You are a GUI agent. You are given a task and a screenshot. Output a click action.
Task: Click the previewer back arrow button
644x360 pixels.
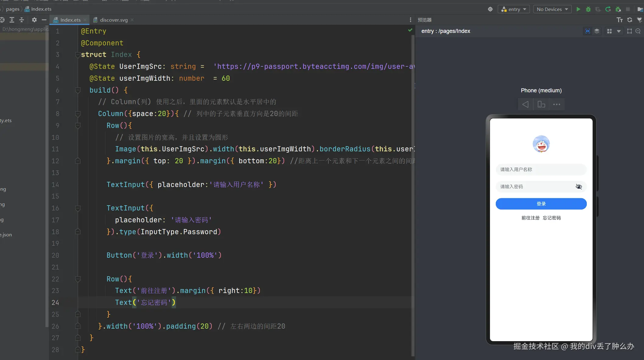(525, 104)
